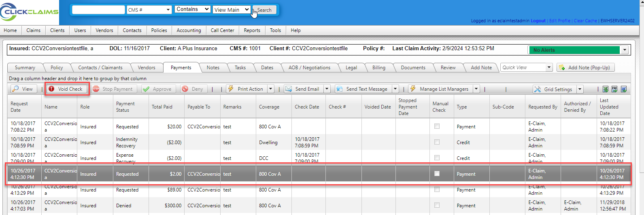Open the Tools menu
This screenshot has width=644, height=215.
(275, 30)
